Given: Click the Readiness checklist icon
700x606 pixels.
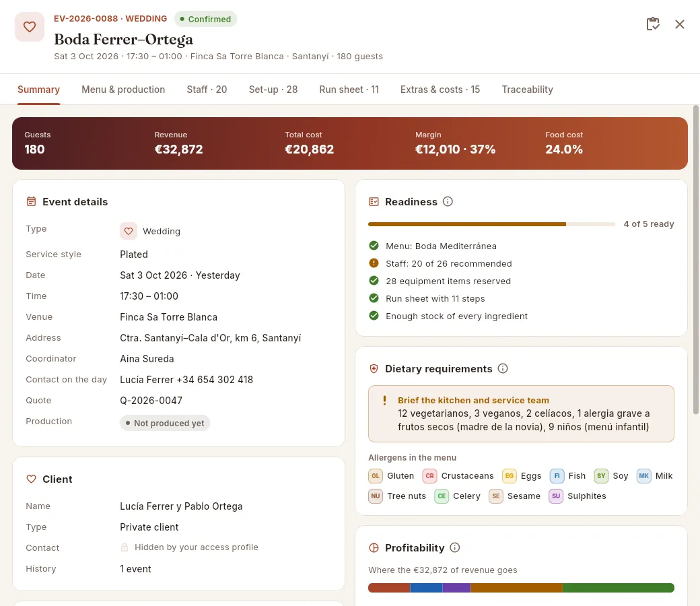Looking at the screenshot, I should [374, 202].
